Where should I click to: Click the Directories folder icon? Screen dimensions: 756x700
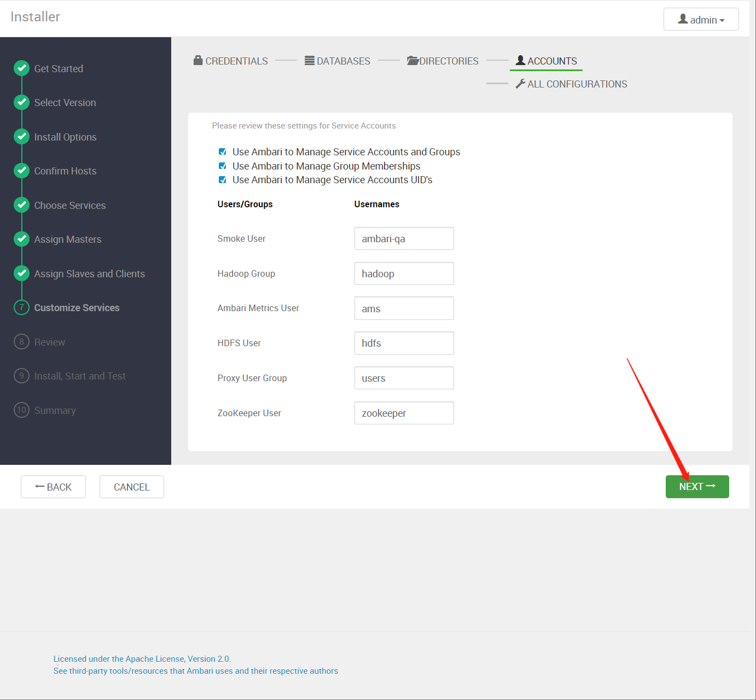click(412, 60)
